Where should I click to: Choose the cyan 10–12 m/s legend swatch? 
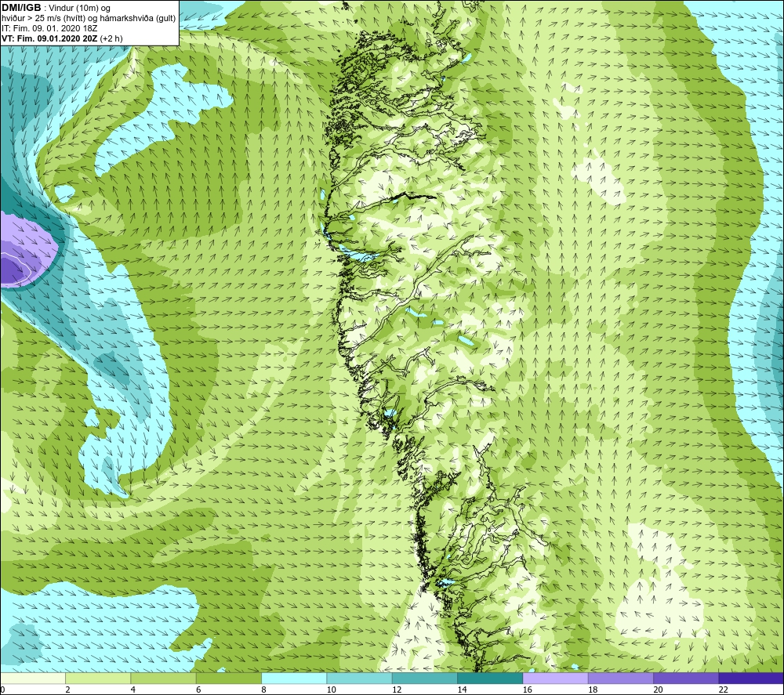[x=360, y=678]
